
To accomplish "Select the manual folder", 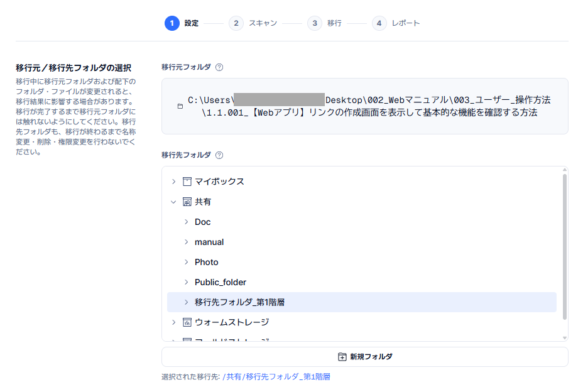I will (209, 242).
